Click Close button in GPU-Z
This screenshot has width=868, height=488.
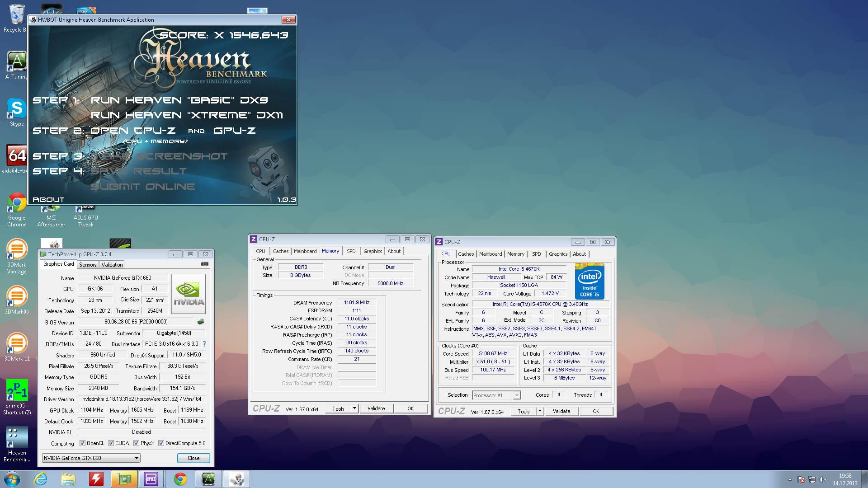193,458
